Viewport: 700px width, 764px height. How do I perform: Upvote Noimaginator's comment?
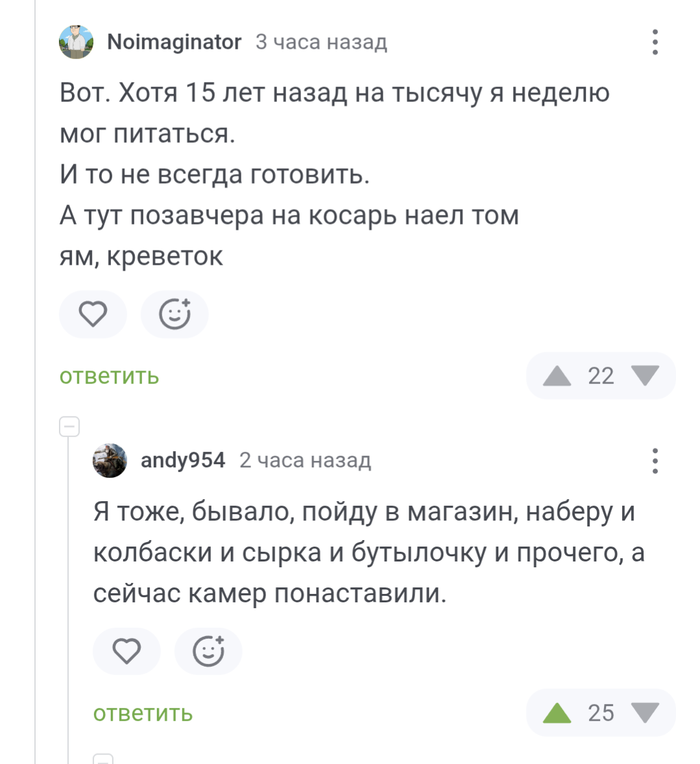pyautogui.click(x=557, y=376)
